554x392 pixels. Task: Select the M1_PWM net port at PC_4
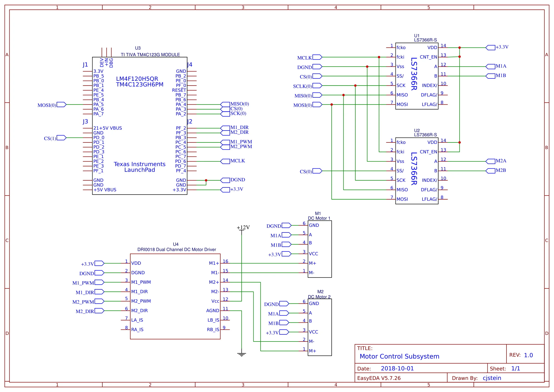236,142
